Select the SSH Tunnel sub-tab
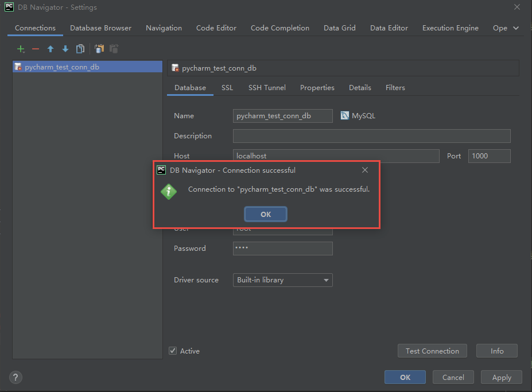This screenshot has height=392, width=532. pos(267,88)
